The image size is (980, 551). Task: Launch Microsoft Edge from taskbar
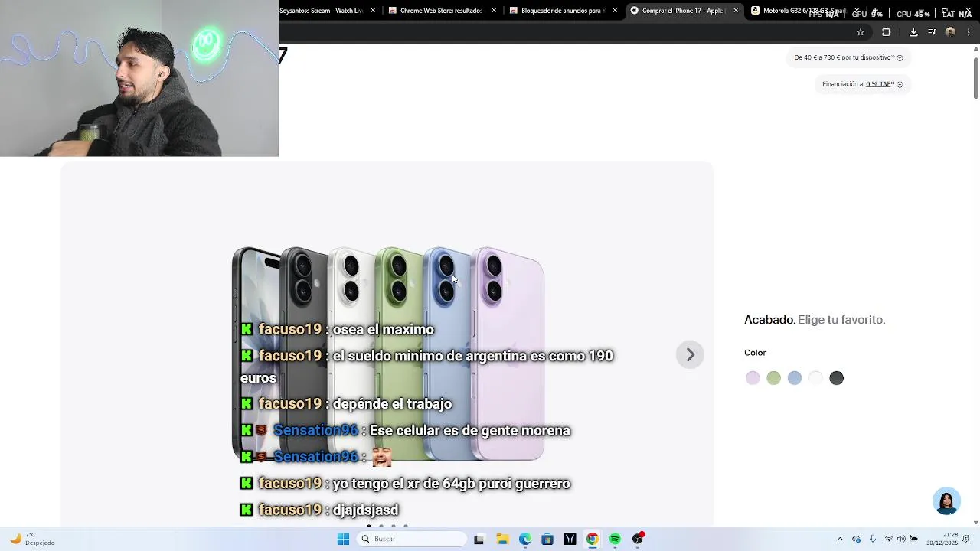point(524,539)
